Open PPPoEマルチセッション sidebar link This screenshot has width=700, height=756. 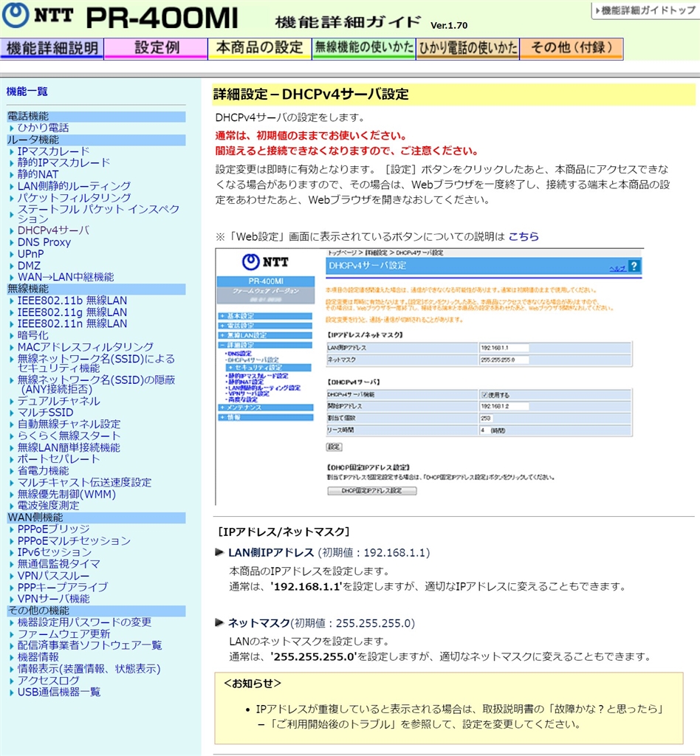click(x=75, y=540)
